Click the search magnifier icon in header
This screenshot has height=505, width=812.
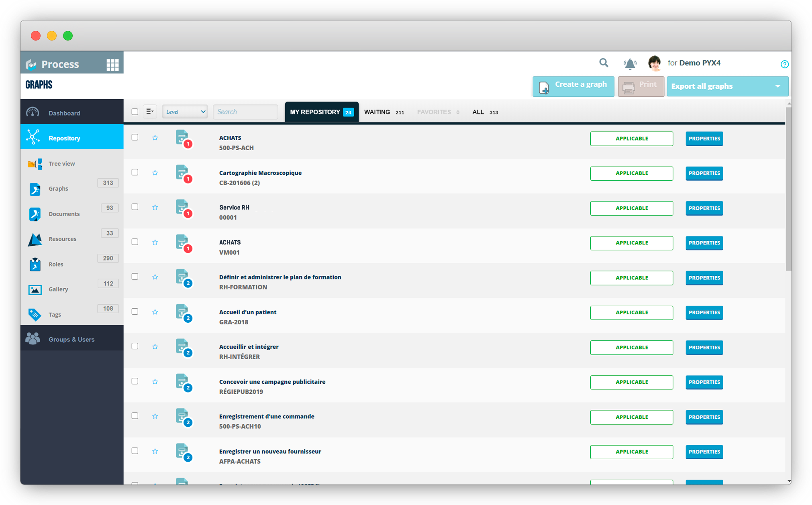pos(604,63)
